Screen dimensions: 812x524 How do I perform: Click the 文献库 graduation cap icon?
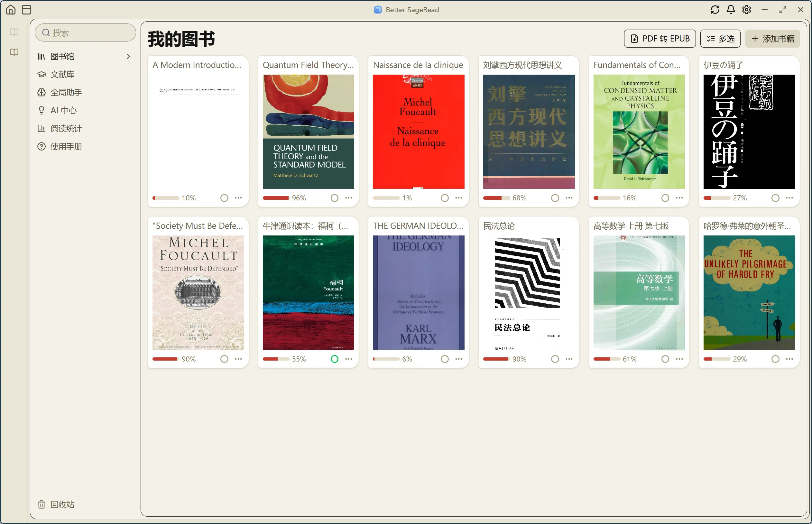41,75
